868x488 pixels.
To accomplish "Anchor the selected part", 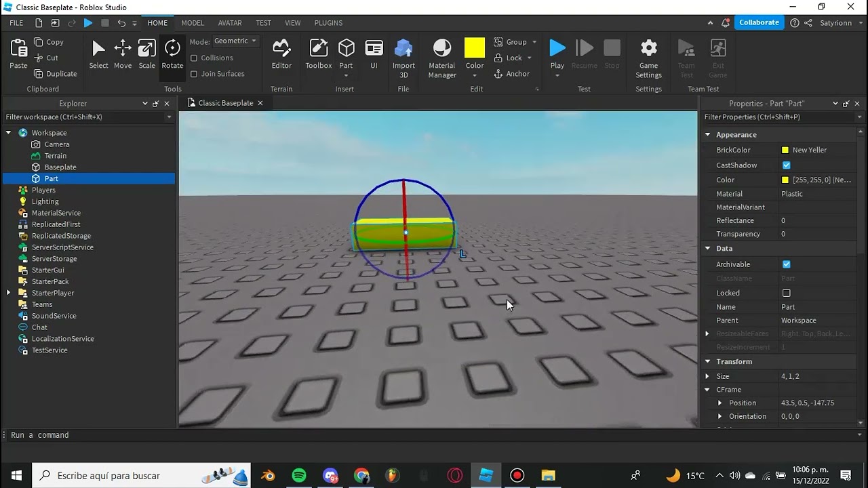I will (512, 74).
